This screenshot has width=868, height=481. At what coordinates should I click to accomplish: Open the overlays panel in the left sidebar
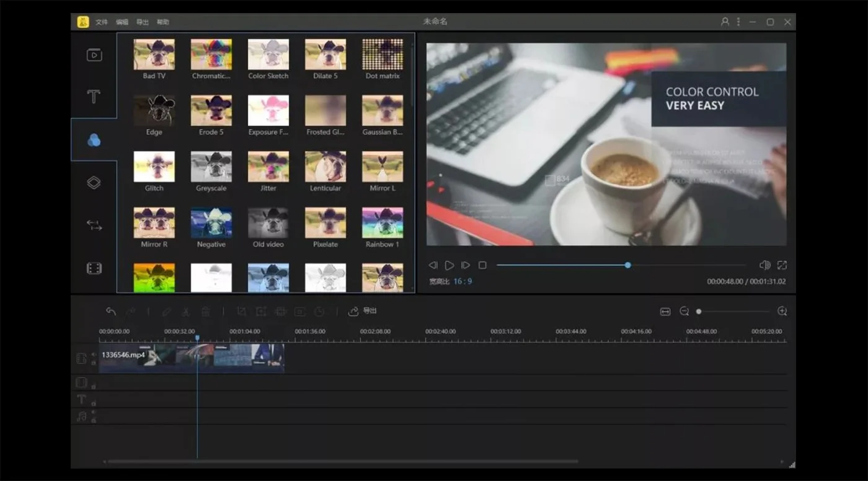coord(94,182)
